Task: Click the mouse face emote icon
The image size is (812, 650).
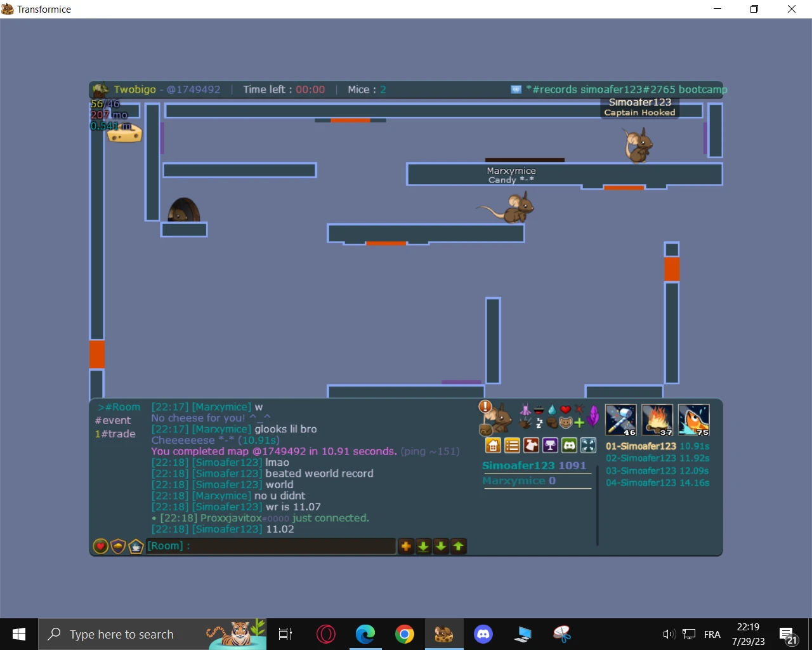Action: click(x=565, y=423)
